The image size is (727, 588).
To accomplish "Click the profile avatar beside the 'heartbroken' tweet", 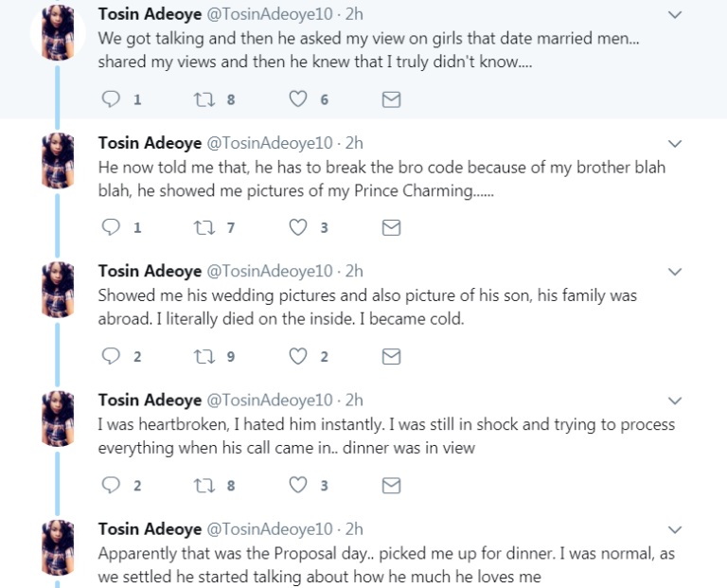I will (59, 419).
